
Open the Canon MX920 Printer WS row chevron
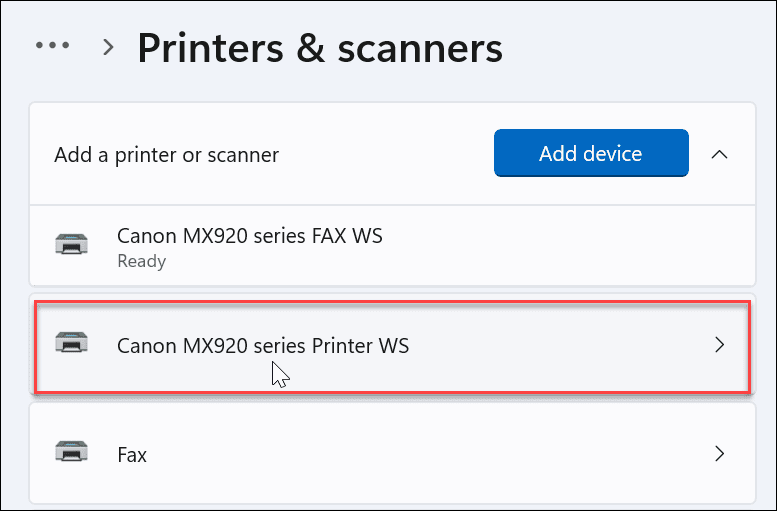click(719, 345)
